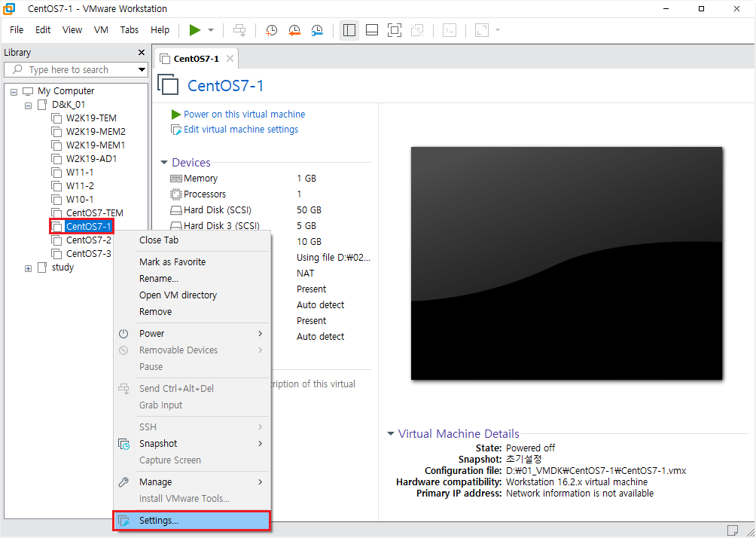Select the study folder in library
The height and width of the screenshot is (538, 756).
point(62,267)
